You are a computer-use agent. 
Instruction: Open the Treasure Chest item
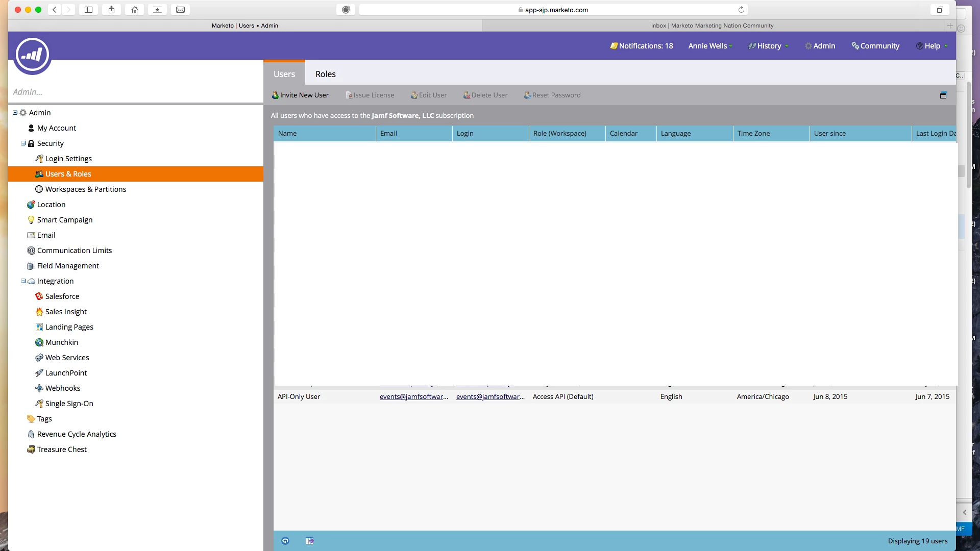tap(62, 449)
